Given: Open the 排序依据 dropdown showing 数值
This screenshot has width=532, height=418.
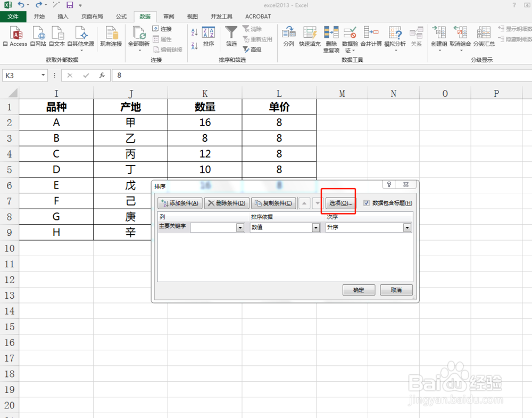Looking at the screenshot, I should (316, 227).
